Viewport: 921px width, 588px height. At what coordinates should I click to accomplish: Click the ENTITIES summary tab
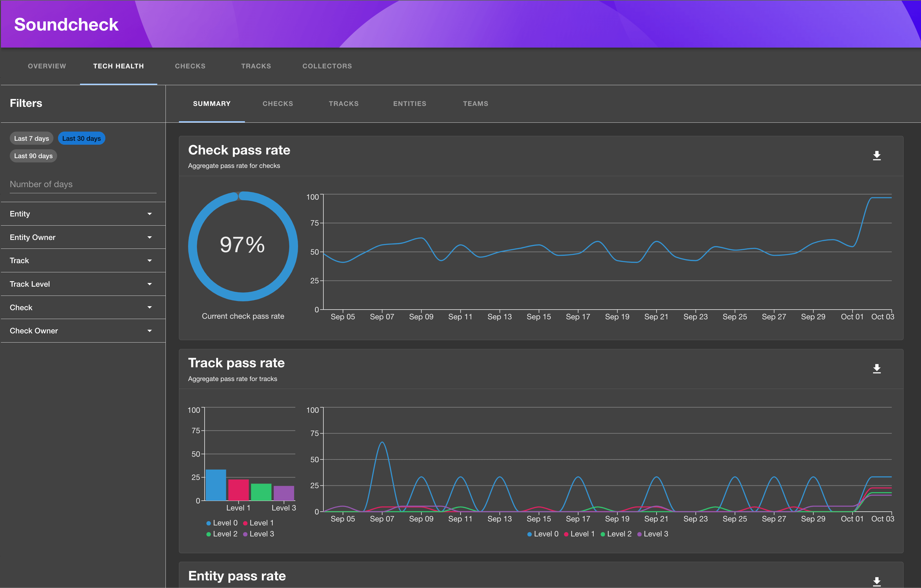point(410,103)
